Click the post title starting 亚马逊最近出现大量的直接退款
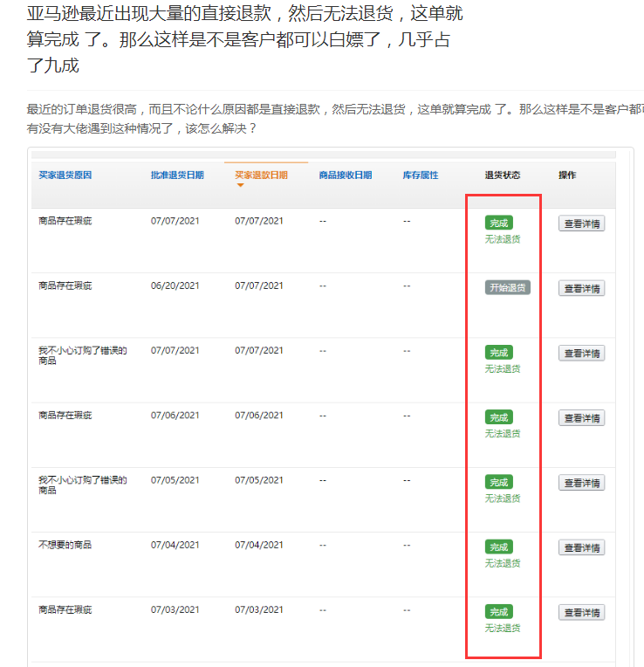Image resolution: width=644 pixels, height=667 pixels. click(245, 39)
